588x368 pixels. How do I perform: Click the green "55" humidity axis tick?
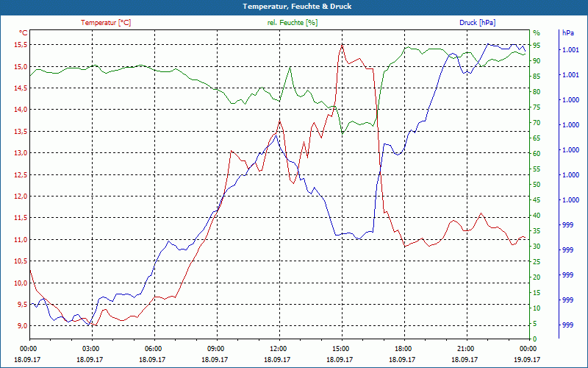(537, 169)
